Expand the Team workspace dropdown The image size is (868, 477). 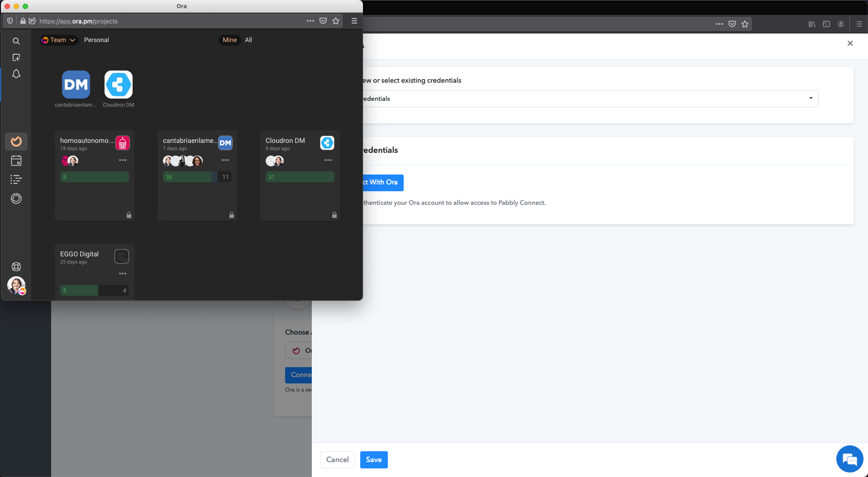(58, 40)
